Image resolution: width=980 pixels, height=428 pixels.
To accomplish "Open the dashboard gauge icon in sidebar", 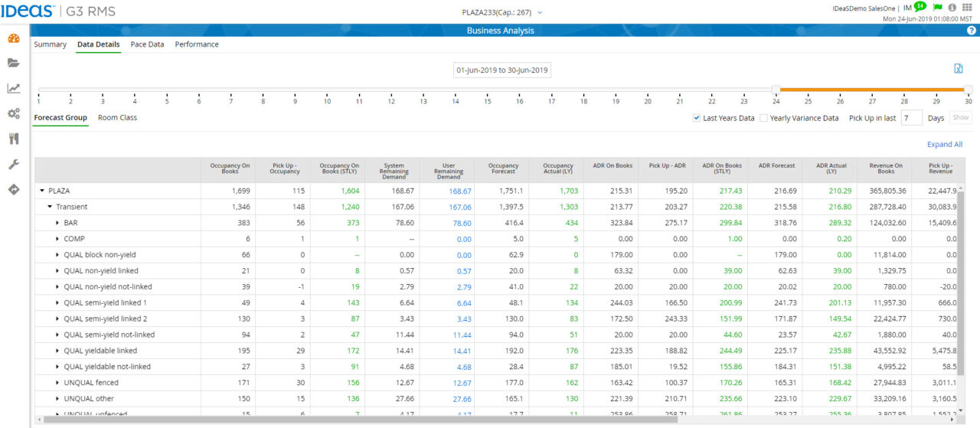I will (x=13, y=38).
